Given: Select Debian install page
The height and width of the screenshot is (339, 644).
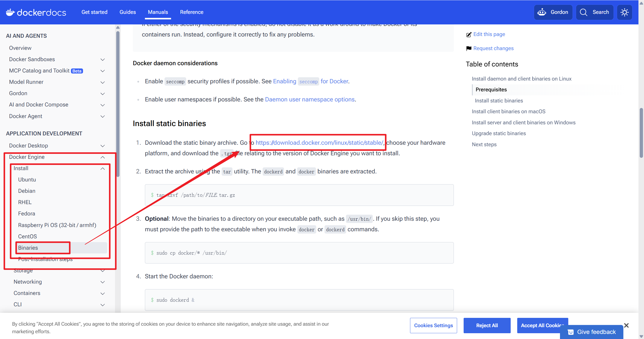Looking at the screenshot, I should pyautogui.click(x=27, y=191).
